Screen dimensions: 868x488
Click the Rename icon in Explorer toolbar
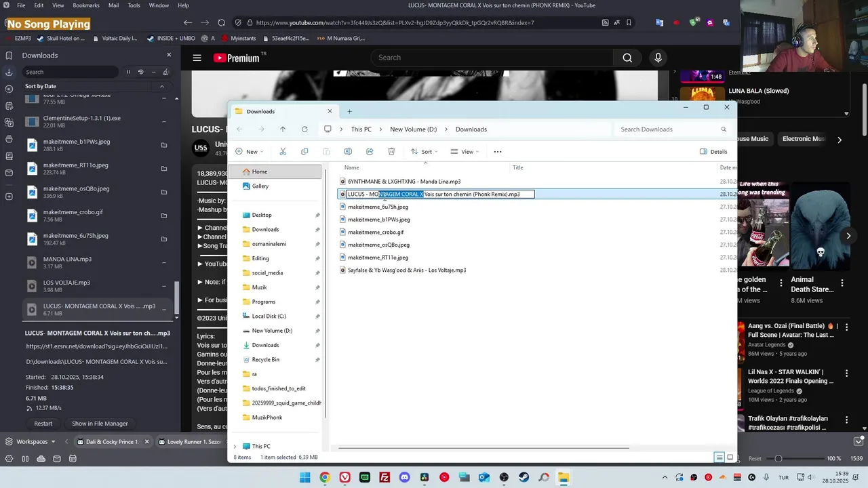click(x=348, y=152)
